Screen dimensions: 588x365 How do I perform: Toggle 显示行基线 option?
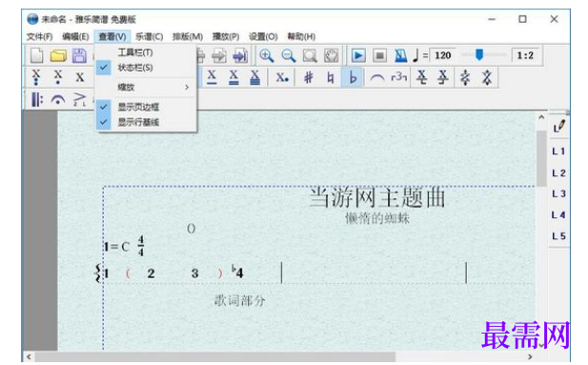(x=146, y=122)
